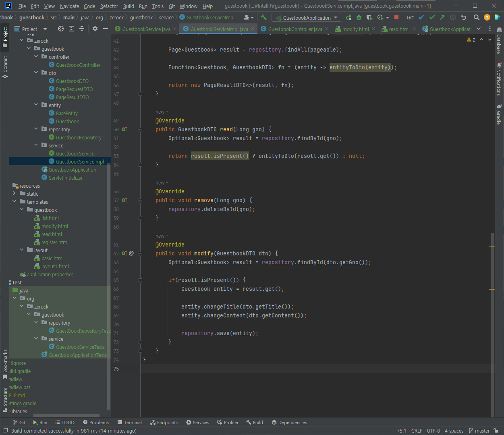
Task: Click Expand All in Project panel
Action: 71,29
